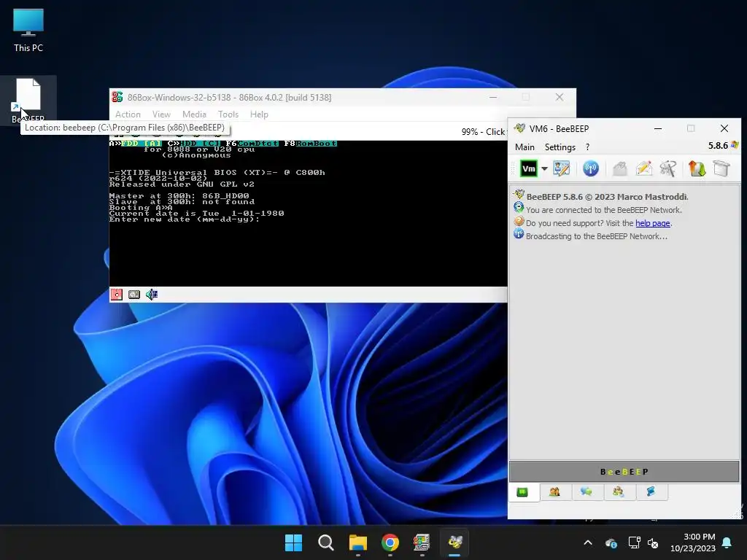The height and width of the screenshot is (560, 747).
Task: Open File Explorer from taskbar
Action: (x=357, y=542)
